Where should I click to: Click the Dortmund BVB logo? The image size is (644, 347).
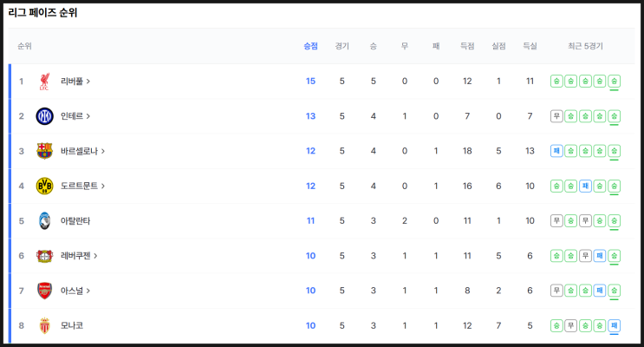(44, 186)
